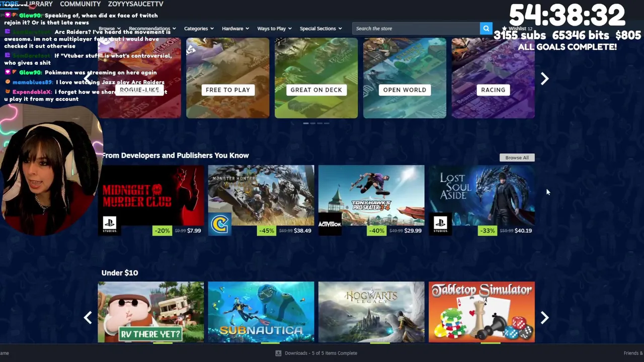The width and height of the screenshot is (644, 362).
Task: Open the Hardware dropdown menu
Action: coord(235,29)
